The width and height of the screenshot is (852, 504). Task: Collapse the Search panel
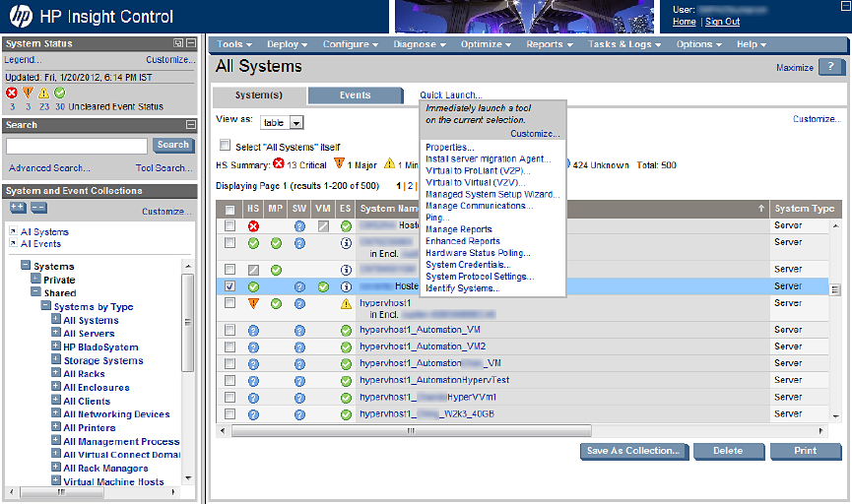tap(191, 124)
